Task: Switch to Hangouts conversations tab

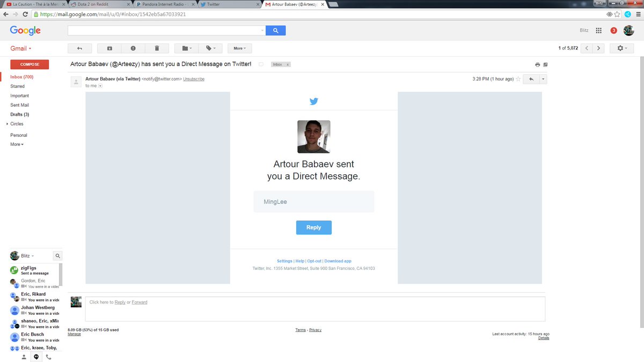Action: click(36, 357)
